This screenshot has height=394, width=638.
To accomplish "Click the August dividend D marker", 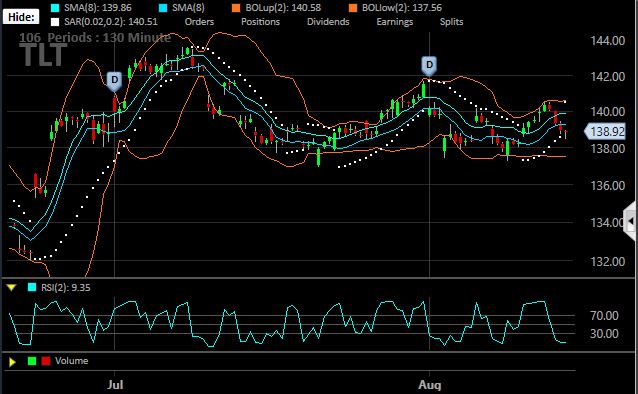I will click(x=429, y=66).
